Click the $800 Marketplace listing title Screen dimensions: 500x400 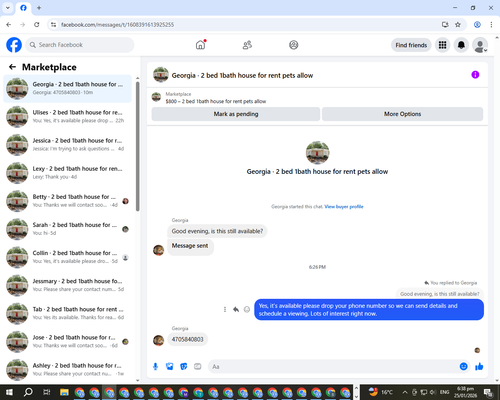coord(216,101)
